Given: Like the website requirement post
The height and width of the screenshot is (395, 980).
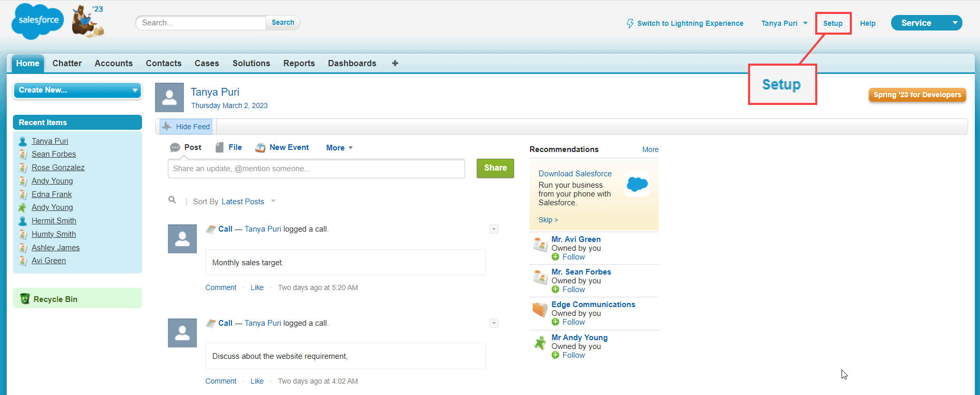Looking at the screenshot, I should [257, 381].
